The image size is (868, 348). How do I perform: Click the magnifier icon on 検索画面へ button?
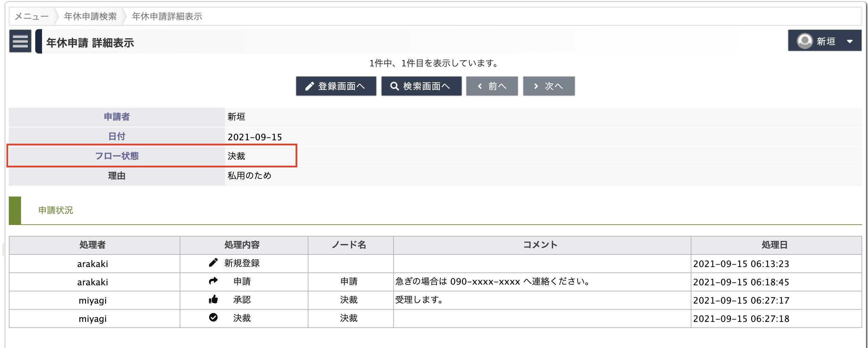[395, 86]
